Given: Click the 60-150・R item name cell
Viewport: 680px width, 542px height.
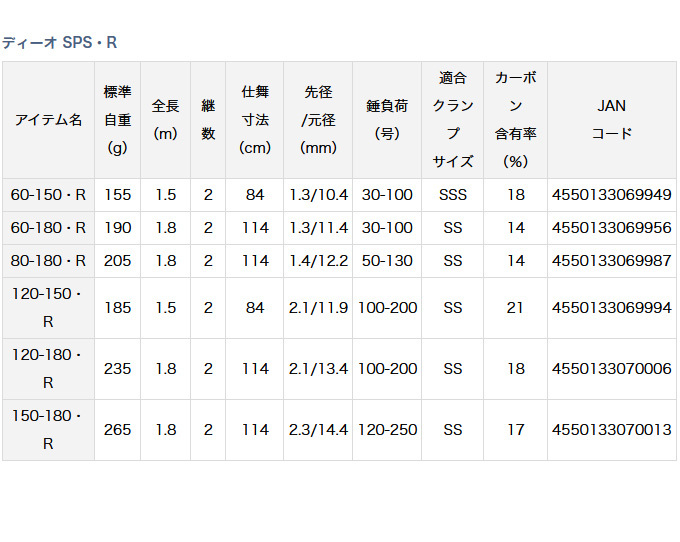Looking at the screenshot, I should (48, 195).
